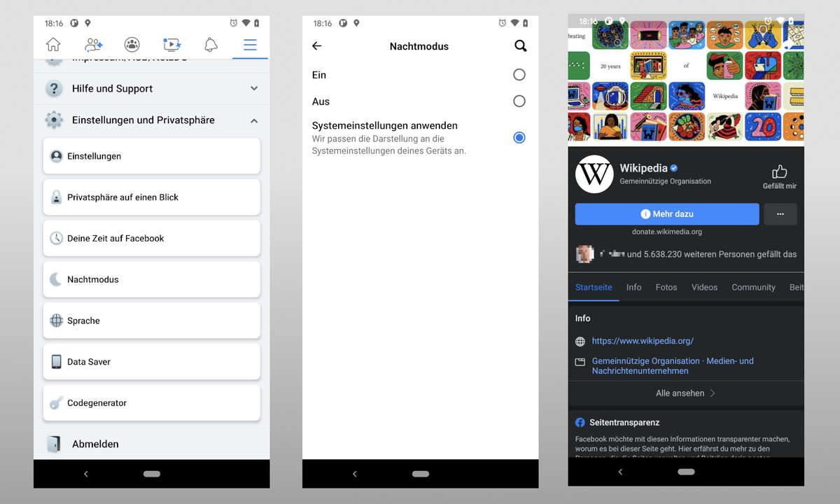Open the Data Saver entry
Image resolution: width=840 pixels, height=504 pixels.
[152, 362]
